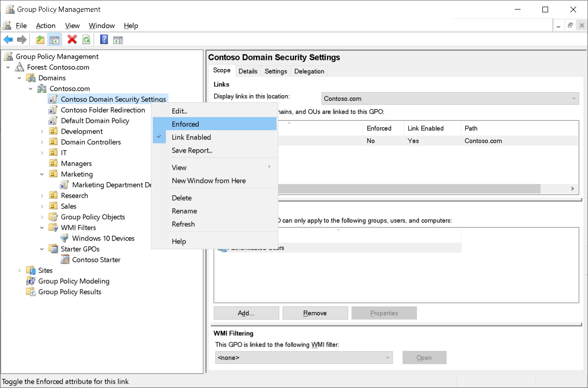
Task: Click the red Delete icon in the toolbar
Action: 72,39
